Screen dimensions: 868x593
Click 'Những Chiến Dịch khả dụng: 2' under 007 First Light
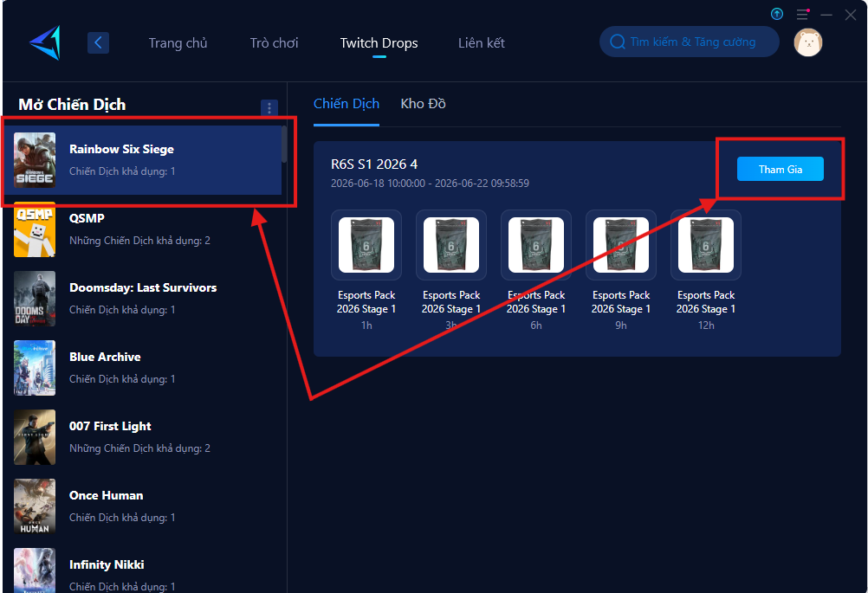click(x=139, y=448)
